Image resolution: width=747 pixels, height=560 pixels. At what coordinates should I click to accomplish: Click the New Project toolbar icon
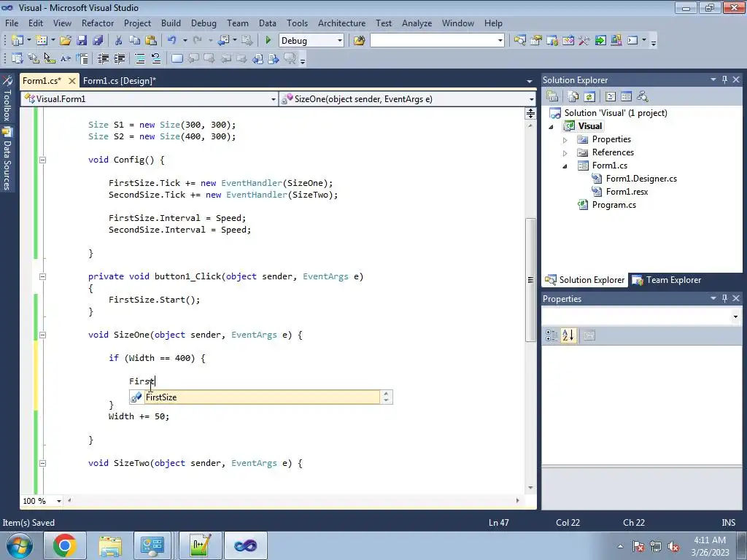tap(18, 41)
